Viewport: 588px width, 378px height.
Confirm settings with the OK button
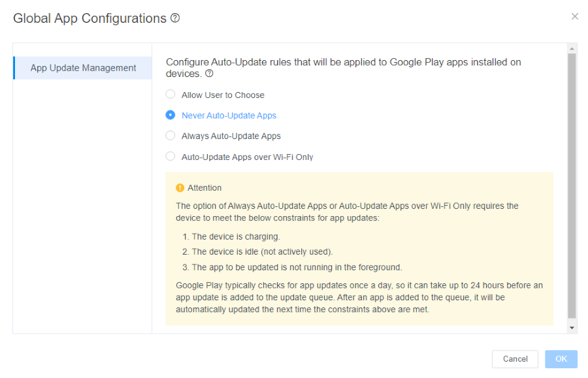[561, 359]
